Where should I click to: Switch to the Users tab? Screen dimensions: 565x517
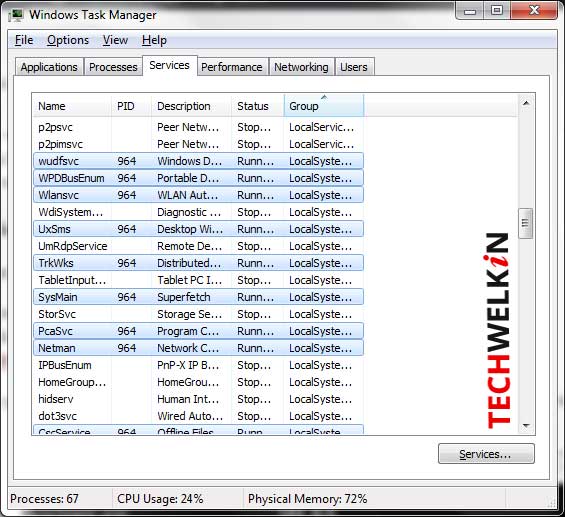pos(354,67)
